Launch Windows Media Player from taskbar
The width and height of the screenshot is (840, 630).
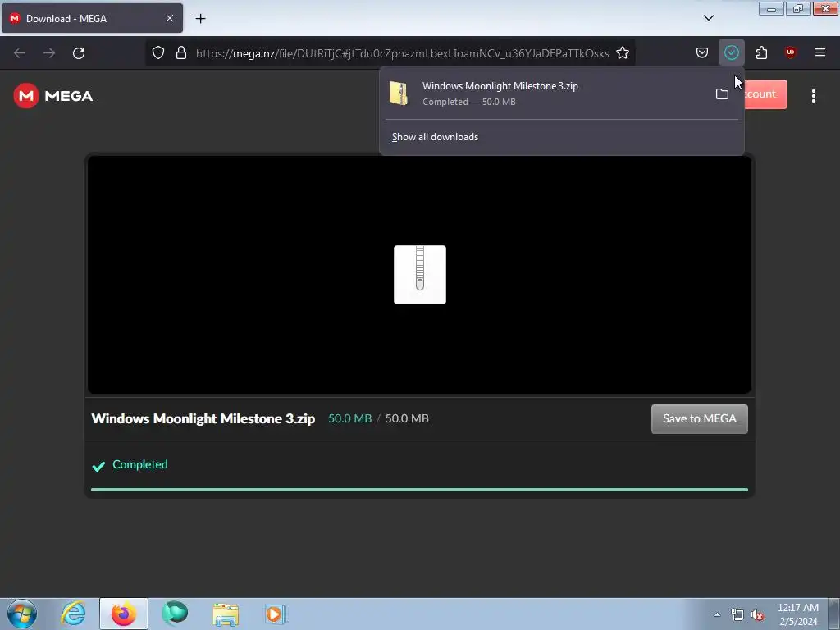point(276,614)
